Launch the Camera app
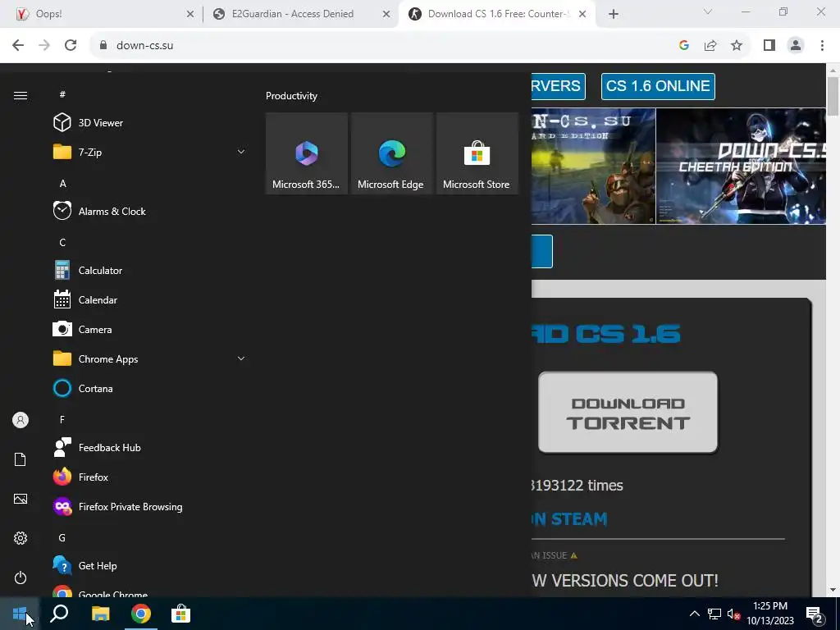 [x=150, y=330]
